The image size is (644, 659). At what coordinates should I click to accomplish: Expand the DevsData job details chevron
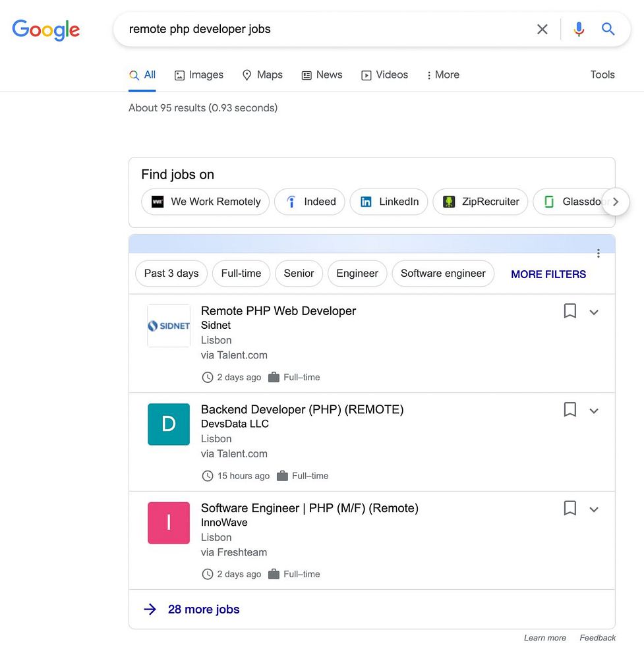(594, 411)
